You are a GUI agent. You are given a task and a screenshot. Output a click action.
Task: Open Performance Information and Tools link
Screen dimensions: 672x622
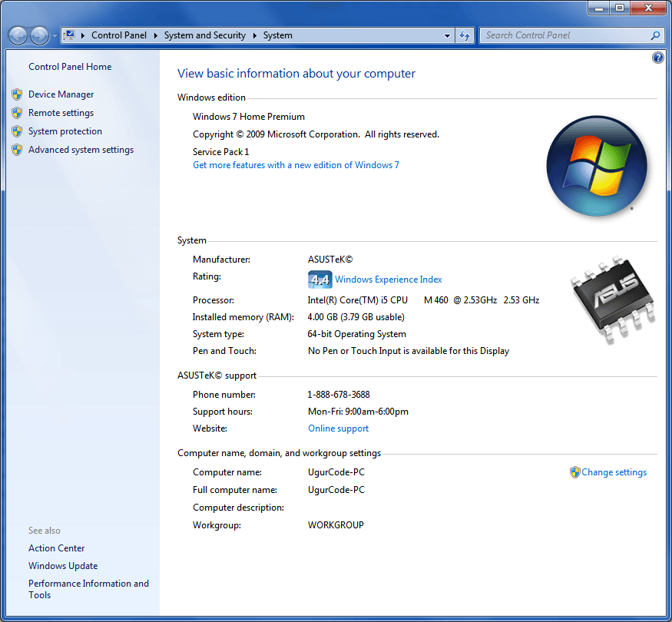pyautogui.click(x=89, y=589)
